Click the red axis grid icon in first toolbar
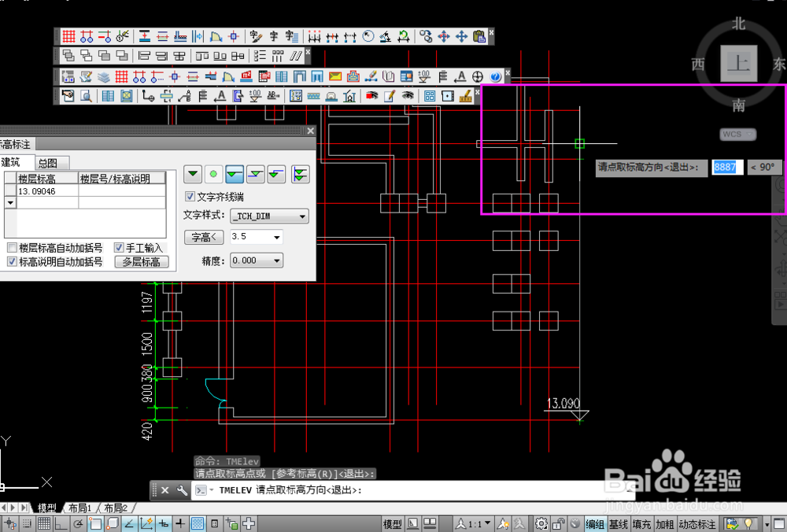Image resolution: width=787 pixels, height=532 pixels. click(x=68, y=36)
